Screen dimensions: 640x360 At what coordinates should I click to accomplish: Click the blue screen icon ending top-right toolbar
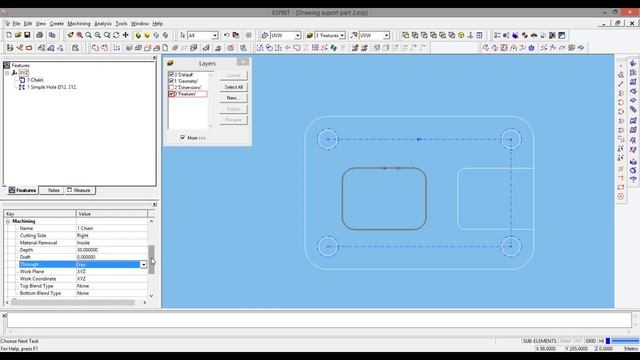coord(562,36)
